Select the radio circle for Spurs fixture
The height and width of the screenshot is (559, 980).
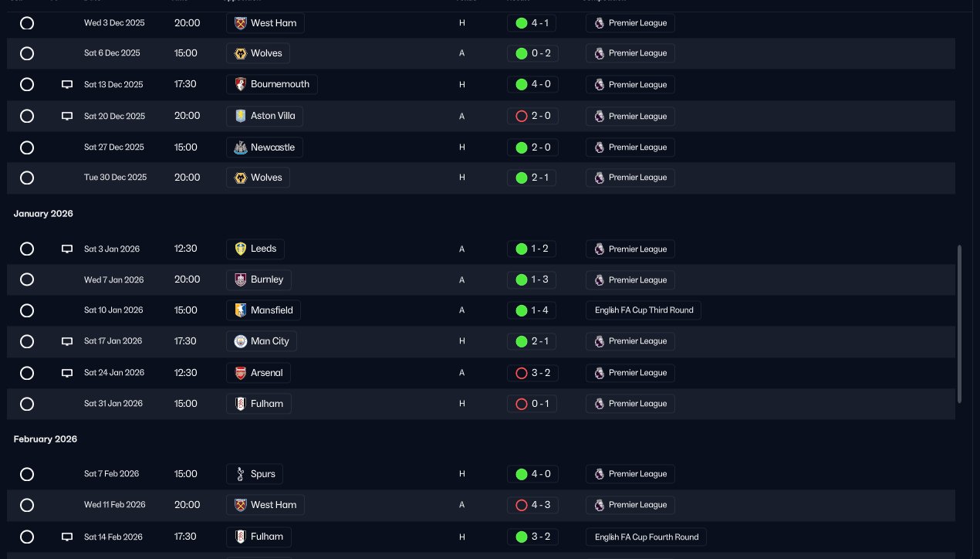click(27, 474)
